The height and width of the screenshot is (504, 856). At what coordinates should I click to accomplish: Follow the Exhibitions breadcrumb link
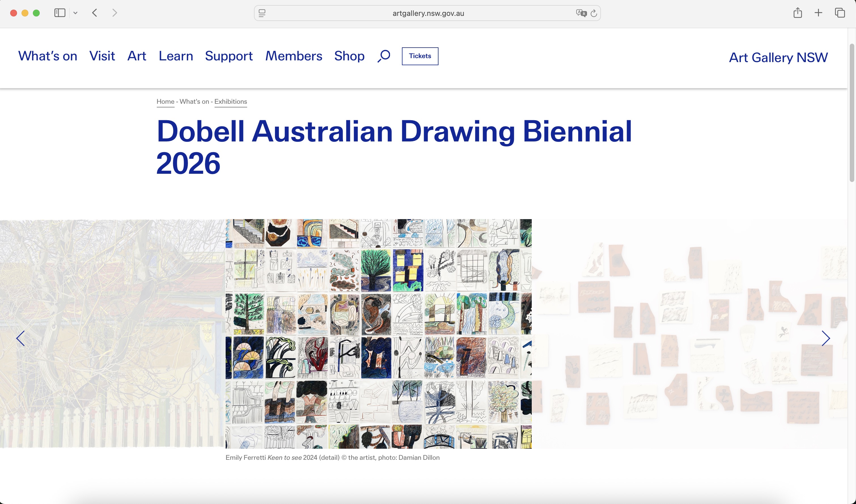231,101
